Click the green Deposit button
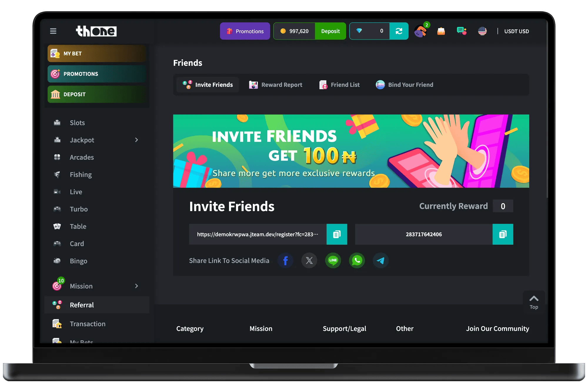Viewport: 588px width, 390px height. tap(330, 31)
